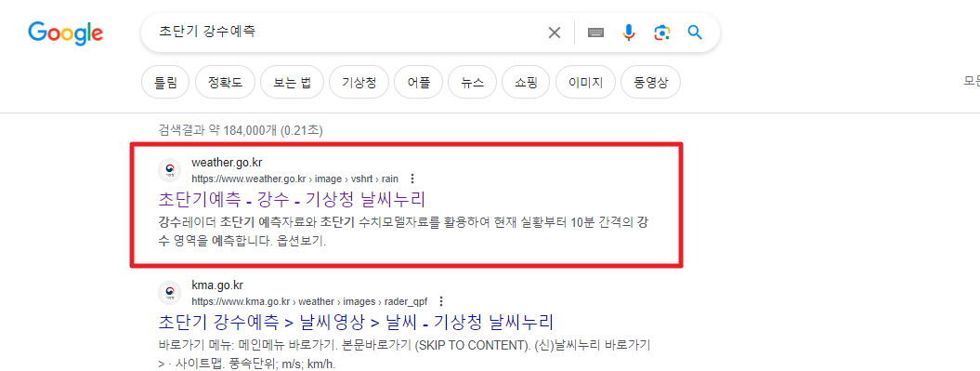Select the 정확도 filter chip
The width and height of the screenshot is (980, 371).
tap(225, 82)
